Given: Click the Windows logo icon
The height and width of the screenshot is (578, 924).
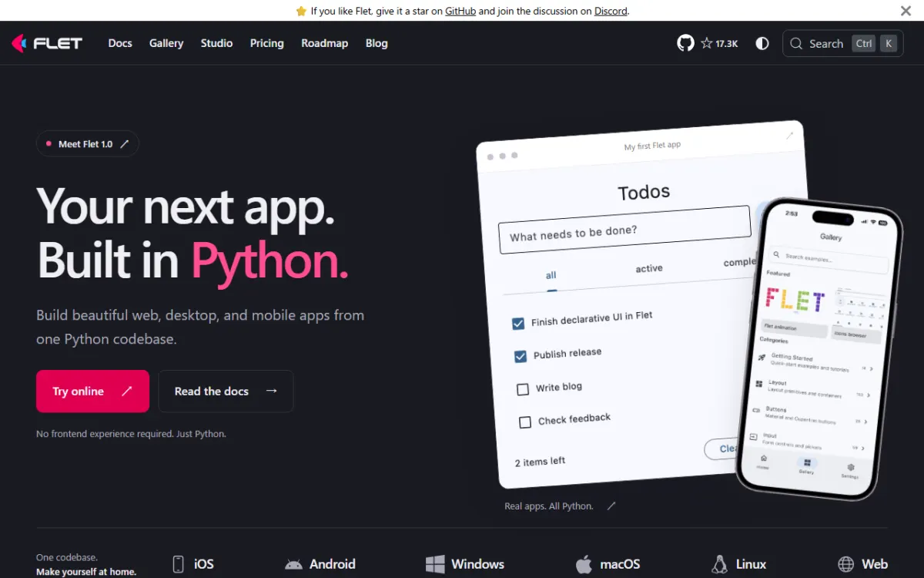Looking at the screenshot, I should [x=435, y=564].
